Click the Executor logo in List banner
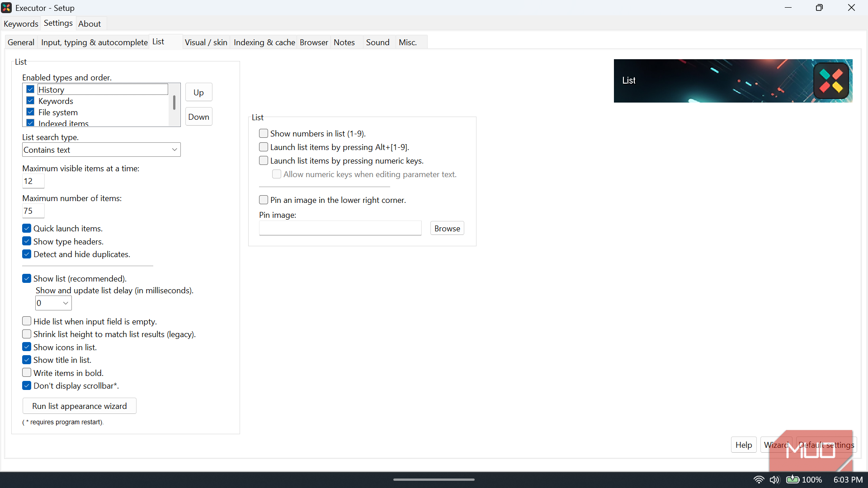 (831, 81)
